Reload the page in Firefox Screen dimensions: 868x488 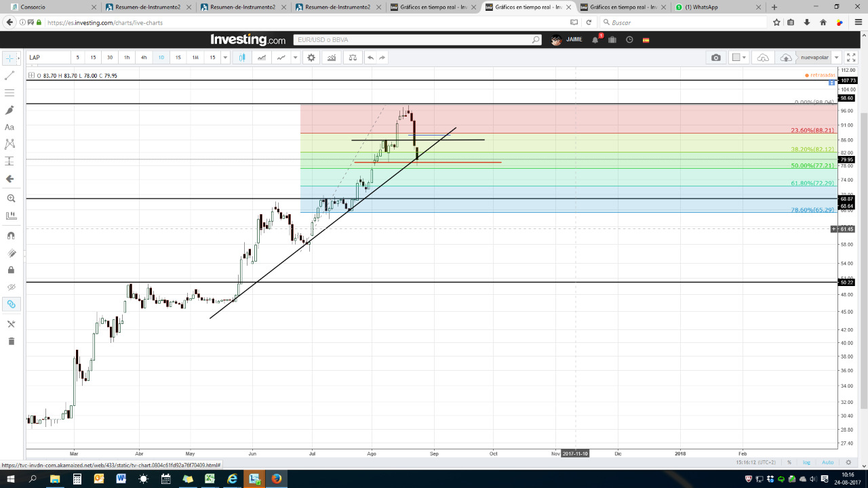tap(589, 22)
